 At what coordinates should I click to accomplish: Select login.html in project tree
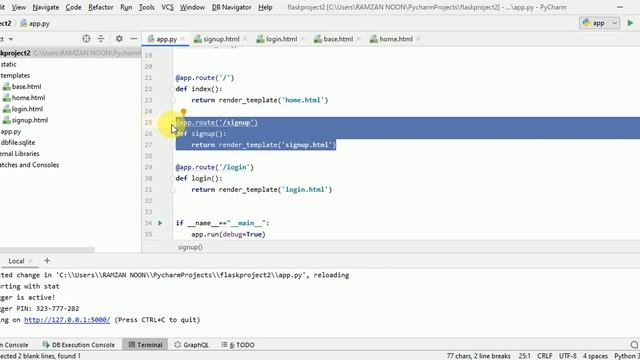click(x=23, y=109)
